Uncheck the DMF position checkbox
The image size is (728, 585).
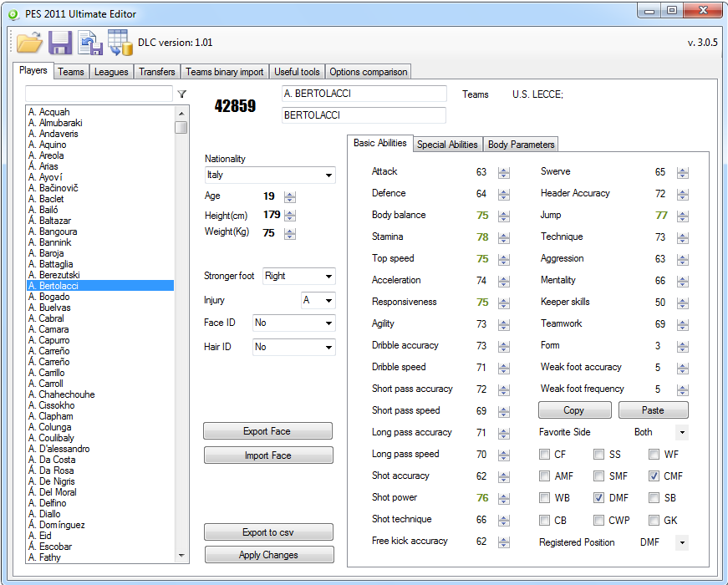[x=599, y=498]
